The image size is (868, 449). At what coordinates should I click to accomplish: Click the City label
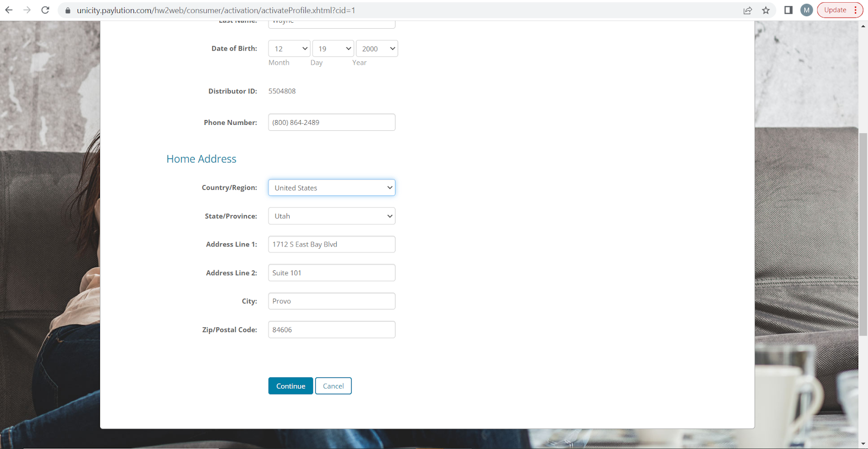coord(250,301)
